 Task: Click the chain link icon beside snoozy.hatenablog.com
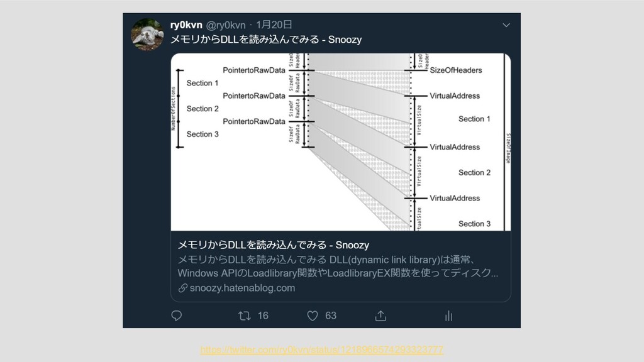[183, 288]
